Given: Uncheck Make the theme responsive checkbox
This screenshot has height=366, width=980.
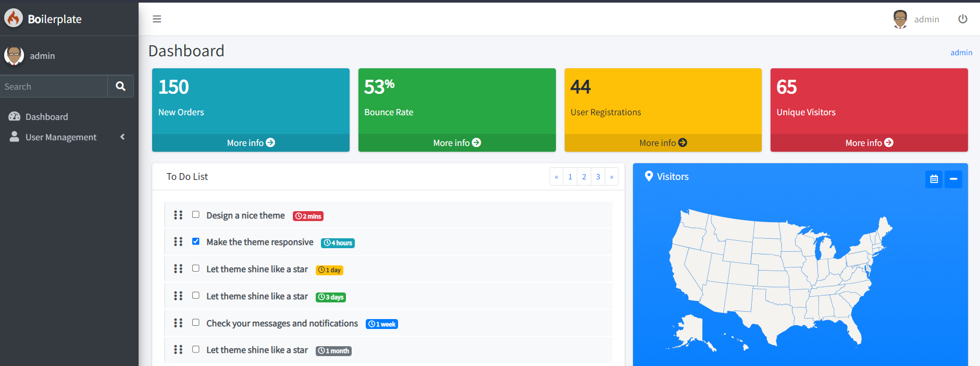Looking at the screenshot, I should tap(196, 241).
